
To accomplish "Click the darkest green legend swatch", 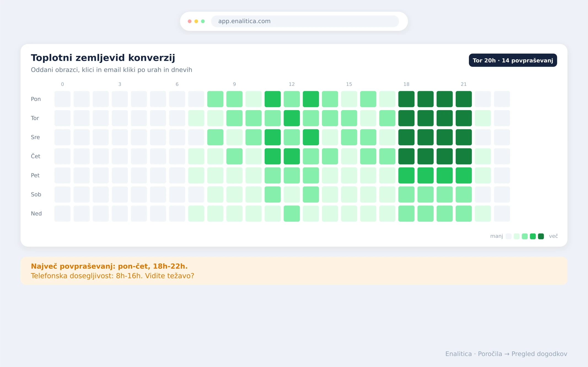I will [x=541, y=236].
